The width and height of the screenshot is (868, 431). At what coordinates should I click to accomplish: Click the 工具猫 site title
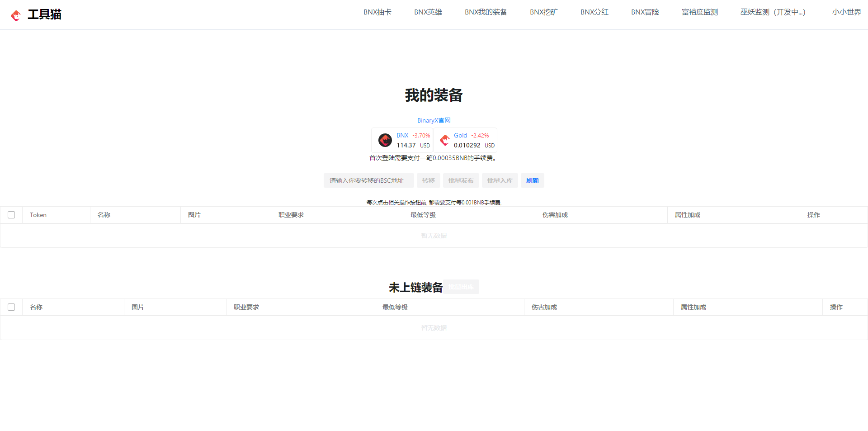point(44,14)
